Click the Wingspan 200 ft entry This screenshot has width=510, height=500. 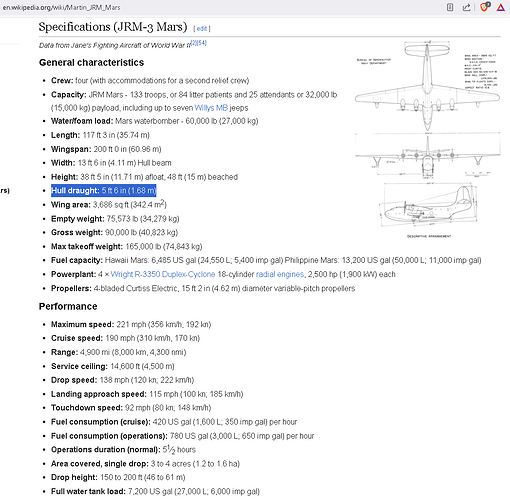coord(106,149)
